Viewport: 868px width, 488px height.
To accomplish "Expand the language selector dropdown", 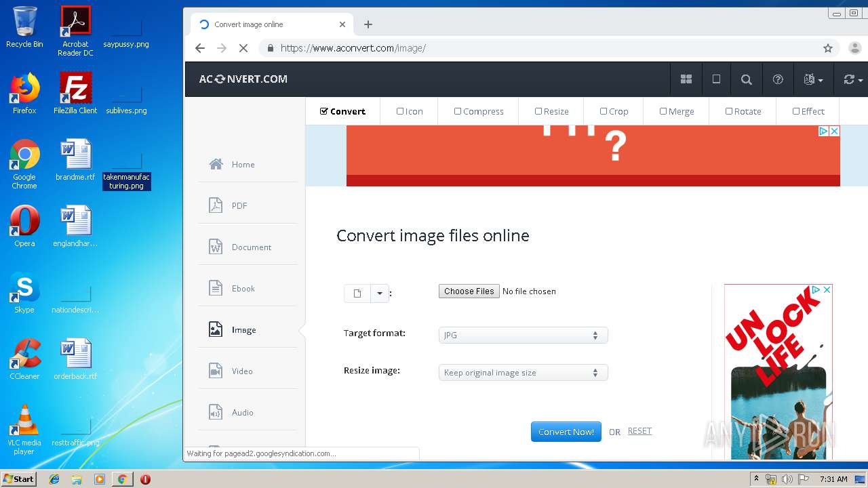I will point(813,79).
